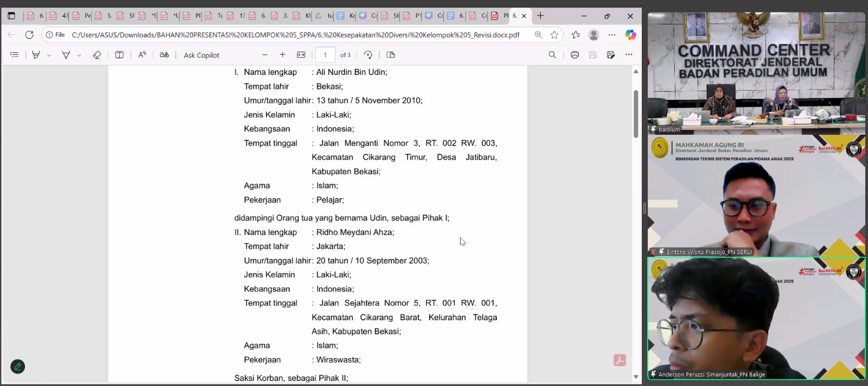This screenshot has width=868, height=386.
Task: Click the text "20 tahun / 10 September 2003"
Action: tap(372, 261)
